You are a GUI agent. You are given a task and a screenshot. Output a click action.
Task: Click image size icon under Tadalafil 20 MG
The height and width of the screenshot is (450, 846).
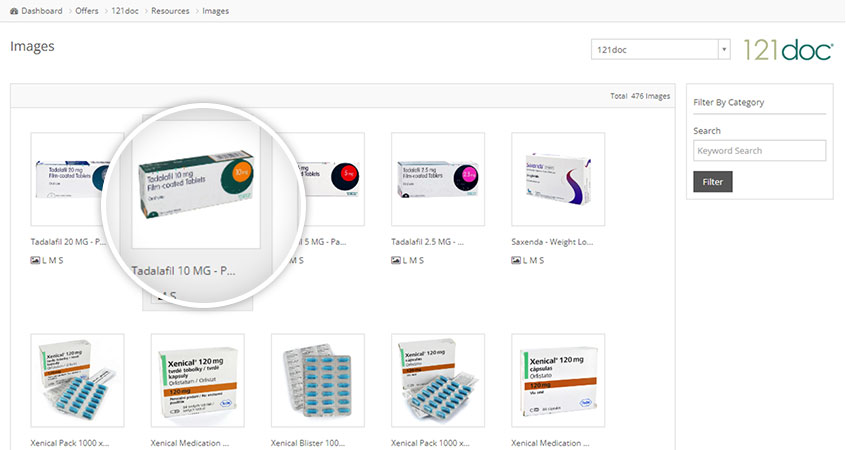coord(35,260)
